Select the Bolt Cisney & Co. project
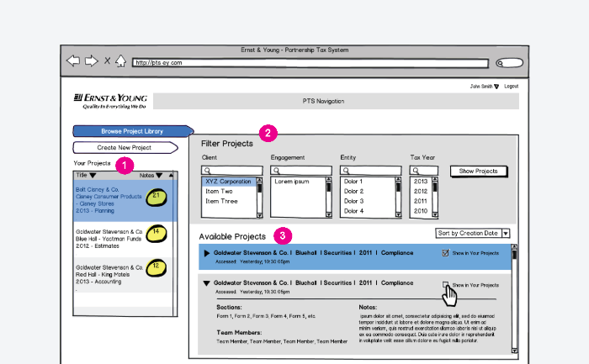The image size is (589, 364). [123, 200]
